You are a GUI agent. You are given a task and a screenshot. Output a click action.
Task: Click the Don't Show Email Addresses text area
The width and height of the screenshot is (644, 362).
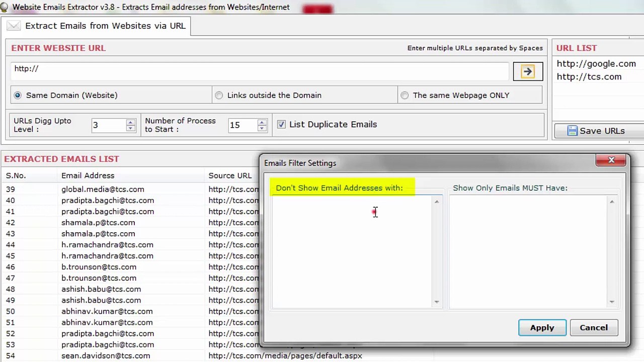click(x=352, y=251)
